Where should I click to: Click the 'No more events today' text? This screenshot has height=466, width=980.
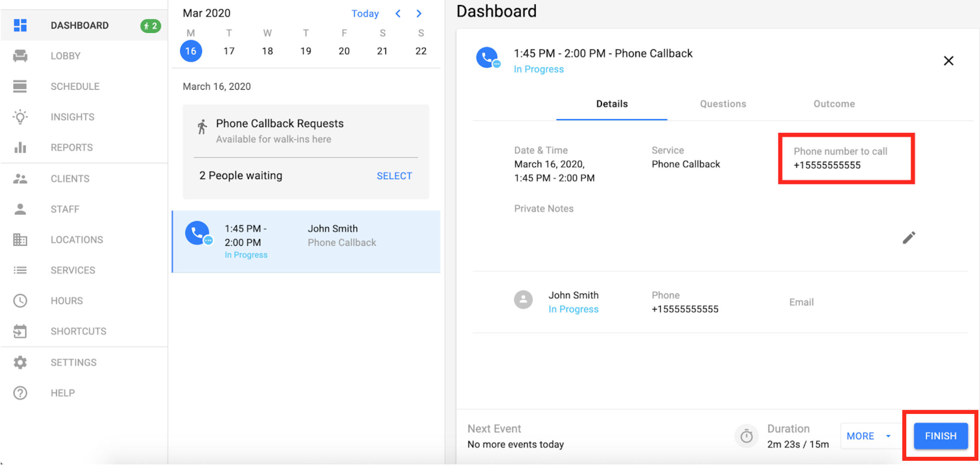516,444
